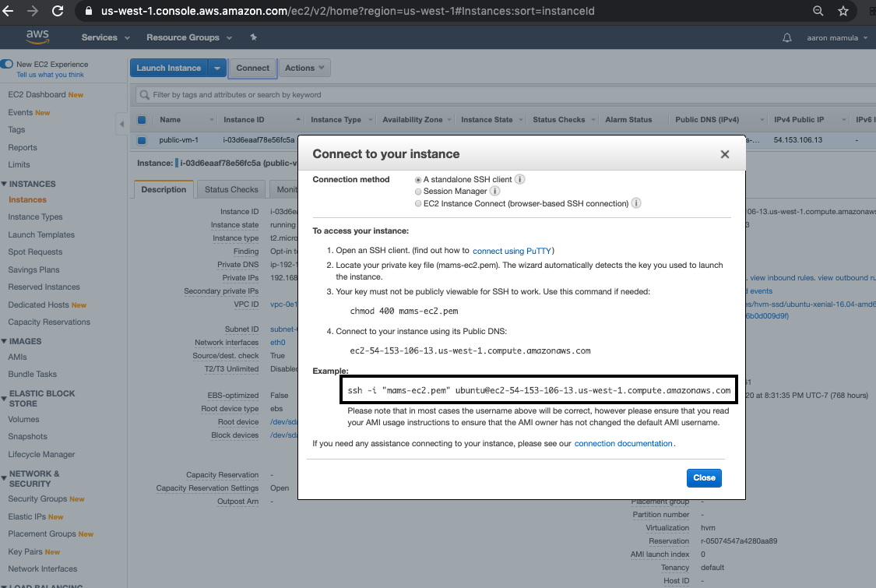Open the Actions dropdown
This screenshot has height=588, width=876.
click(304, 69)
